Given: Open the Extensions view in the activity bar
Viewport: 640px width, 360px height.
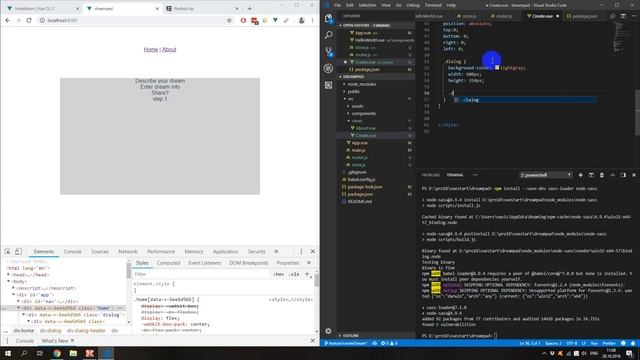Looking at the screenshot, I should (329, 85).
